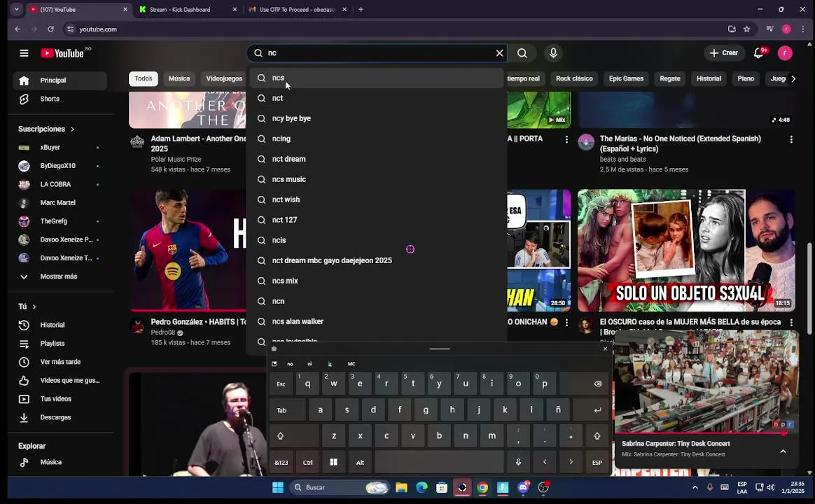Open the YouTube hamburger guide menu
Image resolution: width=815 pixels, height=504 pixels.
point(24,53)
